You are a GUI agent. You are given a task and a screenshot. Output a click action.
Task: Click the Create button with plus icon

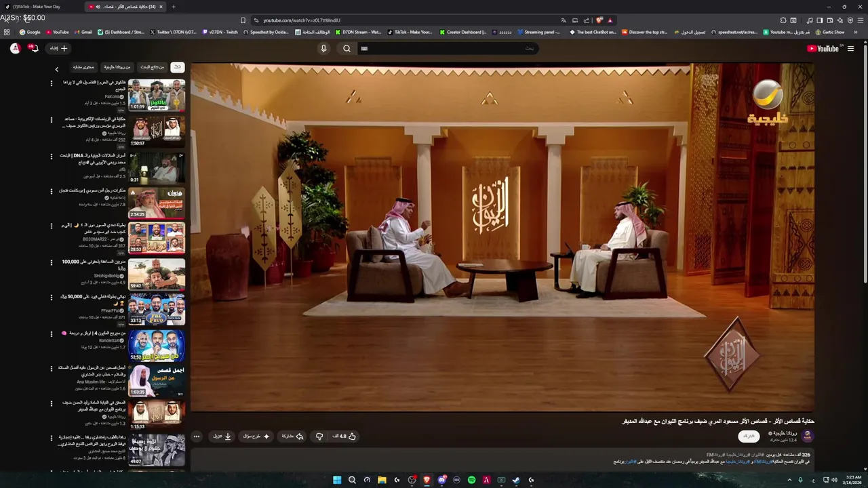click(58, 48)
